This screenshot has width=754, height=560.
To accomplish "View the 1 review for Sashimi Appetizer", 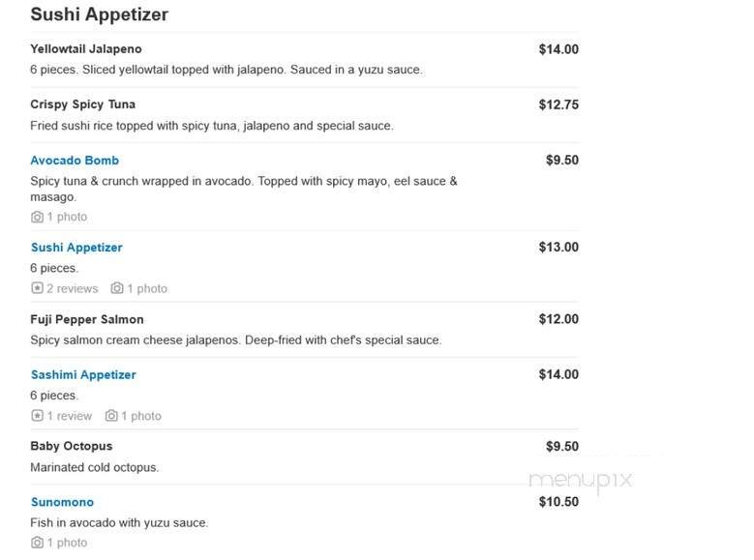I will pyautogui.click(x=70, y=416).
